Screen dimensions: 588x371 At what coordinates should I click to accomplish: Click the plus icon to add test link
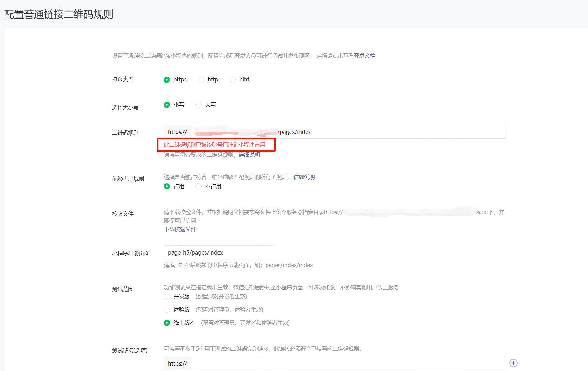(x=513, y=363)
